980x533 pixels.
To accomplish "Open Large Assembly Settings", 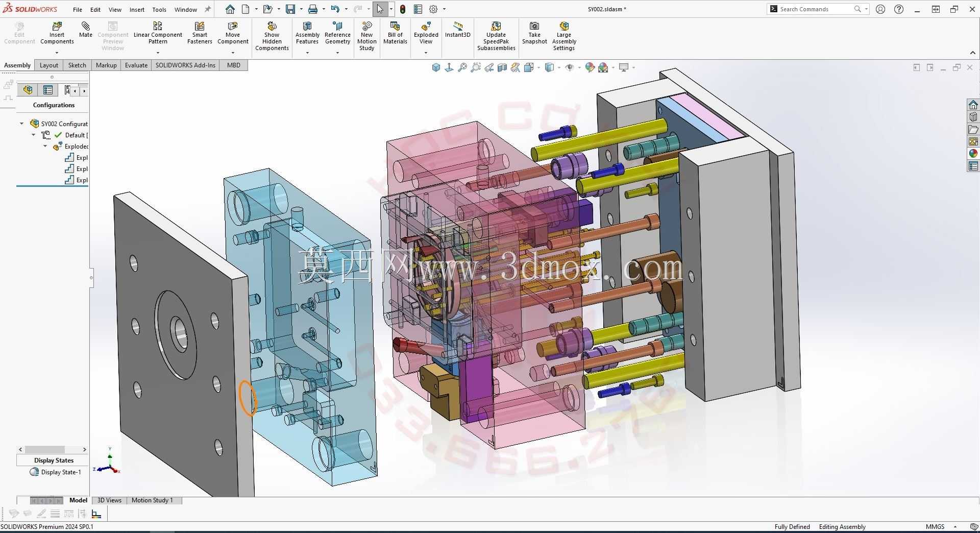I will [564, 36].
